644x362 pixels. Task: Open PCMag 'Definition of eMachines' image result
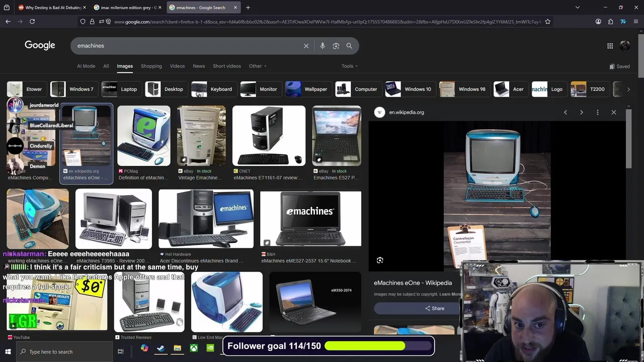pyautogui.click(x=144, y=136)
